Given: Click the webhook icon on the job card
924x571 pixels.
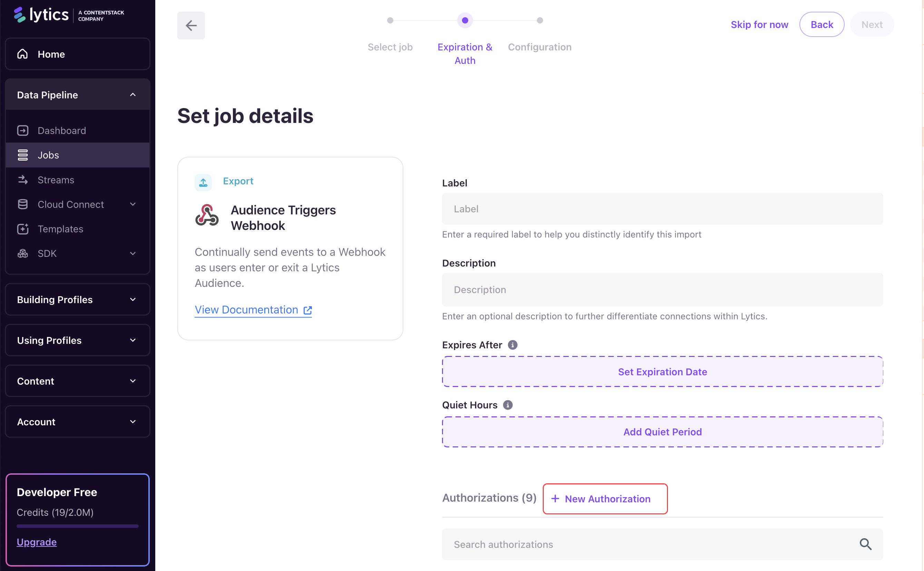Looking at the screenshot, I should pos(207,215).
